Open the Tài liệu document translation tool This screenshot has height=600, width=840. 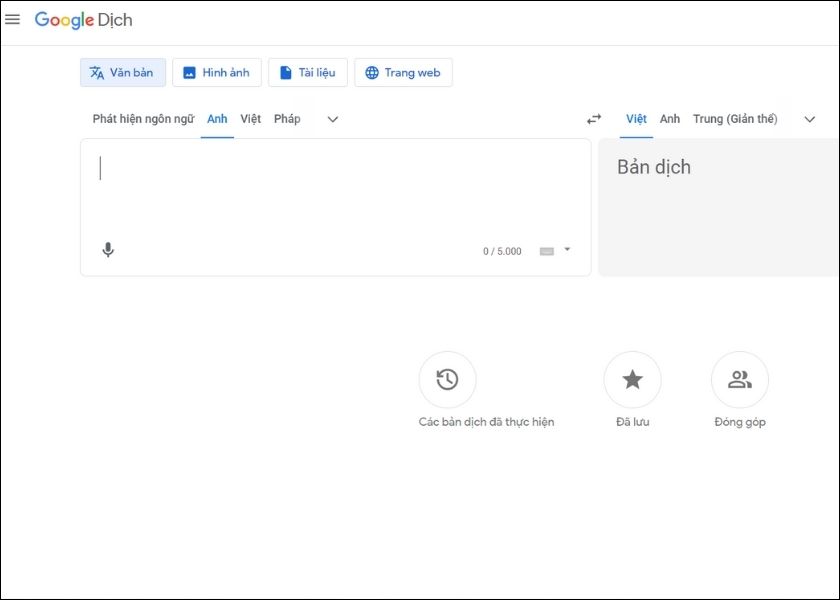pyautogui.click(x=307, y=72)
